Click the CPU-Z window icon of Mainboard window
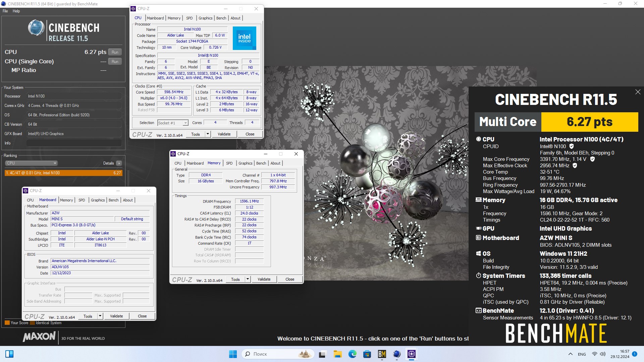Image resolution: width=644 pixels, height=362 pixels. click(x=25, y=191)
